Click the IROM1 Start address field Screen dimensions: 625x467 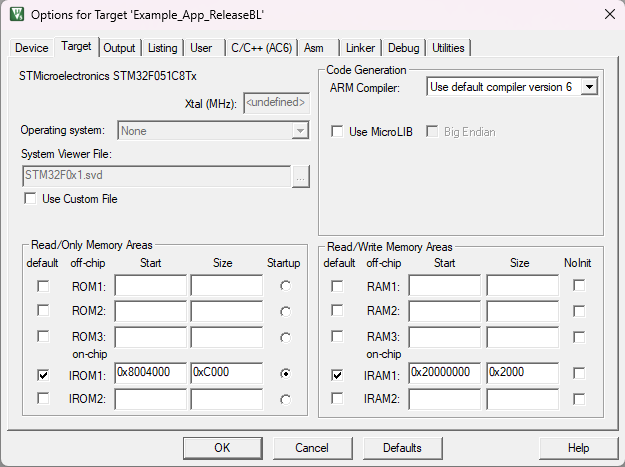[x=150, y=373]
